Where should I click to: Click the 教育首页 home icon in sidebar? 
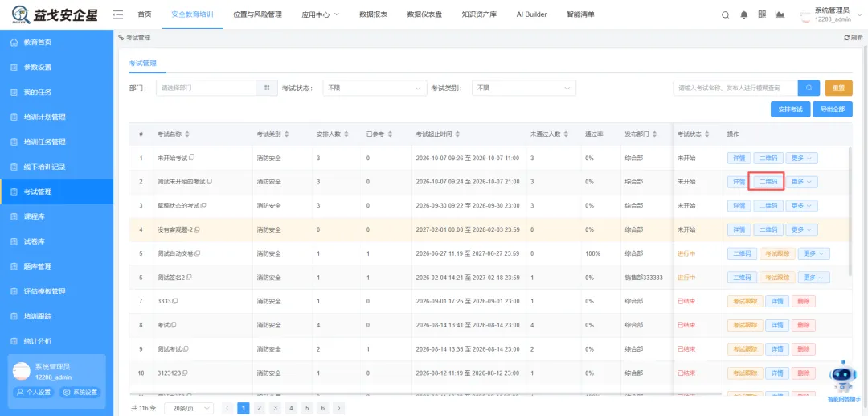point(14,43)
